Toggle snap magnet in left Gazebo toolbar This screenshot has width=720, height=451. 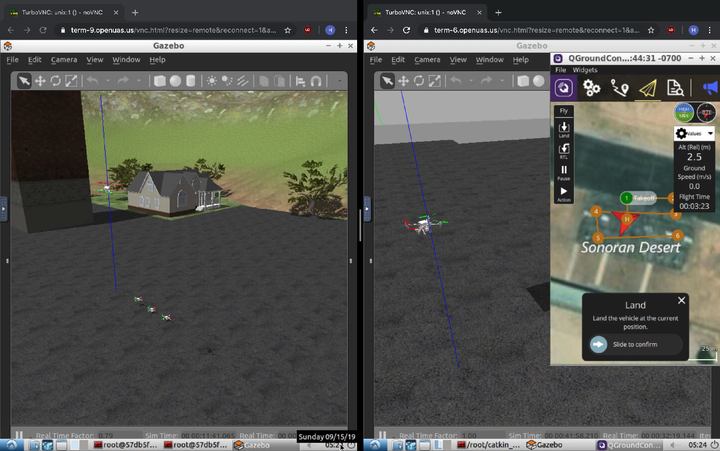coord(316,81)
